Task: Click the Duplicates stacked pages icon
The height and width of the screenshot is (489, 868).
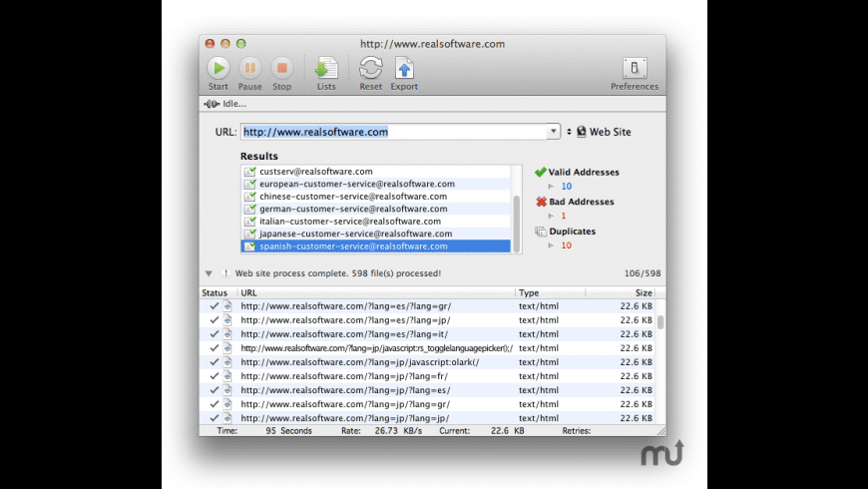Action: click(x=541, y=232)
